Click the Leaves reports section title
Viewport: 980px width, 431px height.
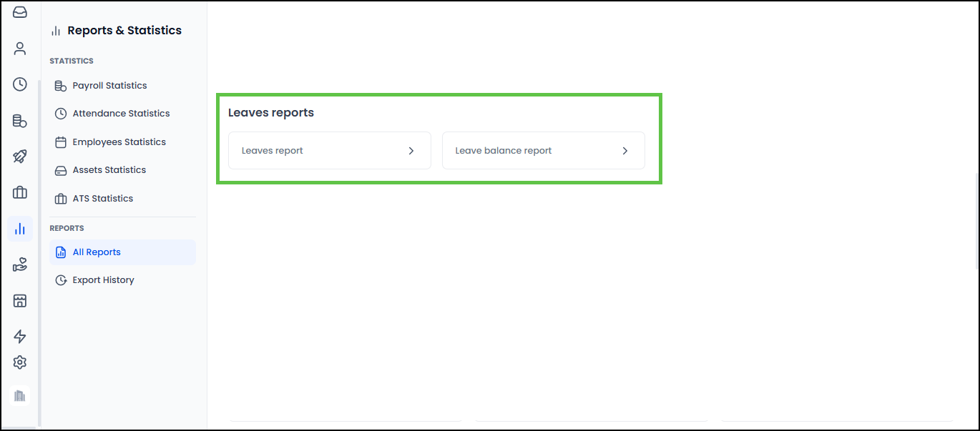(x=270, y=112)
